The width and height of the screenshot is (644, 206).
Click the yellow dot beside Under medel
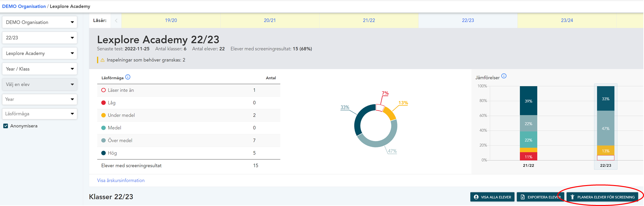click(104, 115)
